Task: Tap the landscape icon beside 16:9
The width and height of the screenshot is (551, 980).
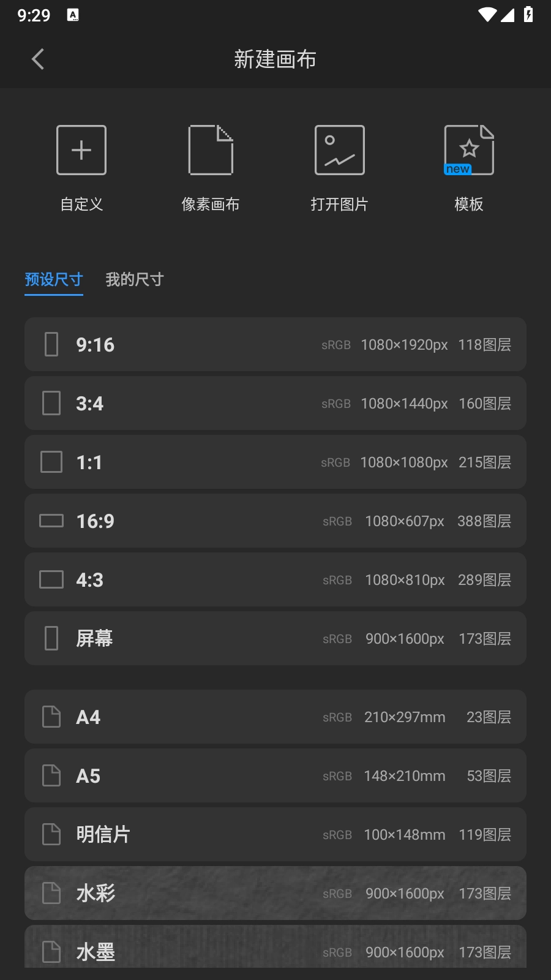Action: tap(51, 521)
